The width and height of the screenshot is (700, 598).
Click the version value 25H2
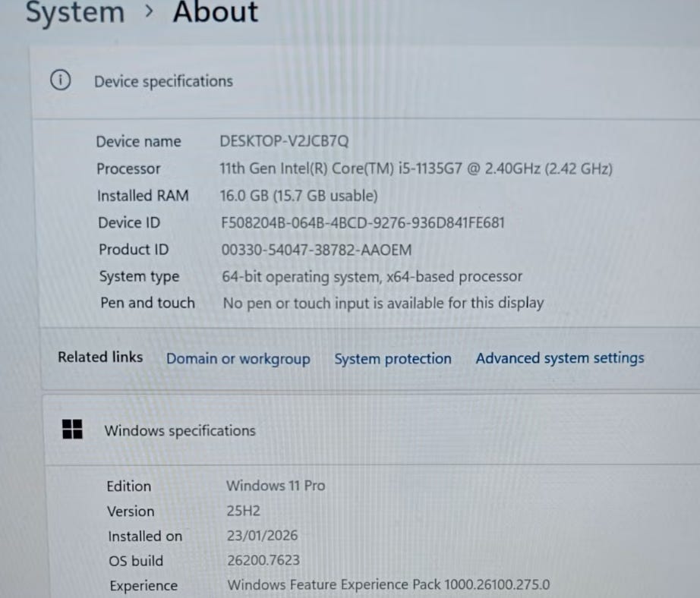pyautogui.click(x=243, y=511)
